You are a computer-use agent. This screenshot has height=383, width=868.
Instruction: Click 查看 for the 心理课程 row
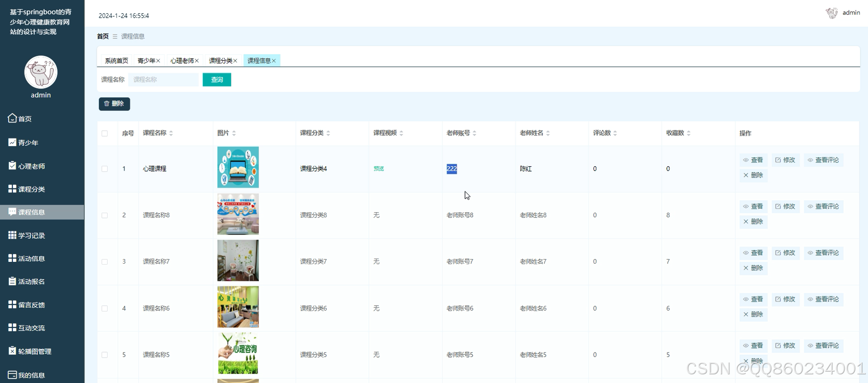tap(754, 160)
